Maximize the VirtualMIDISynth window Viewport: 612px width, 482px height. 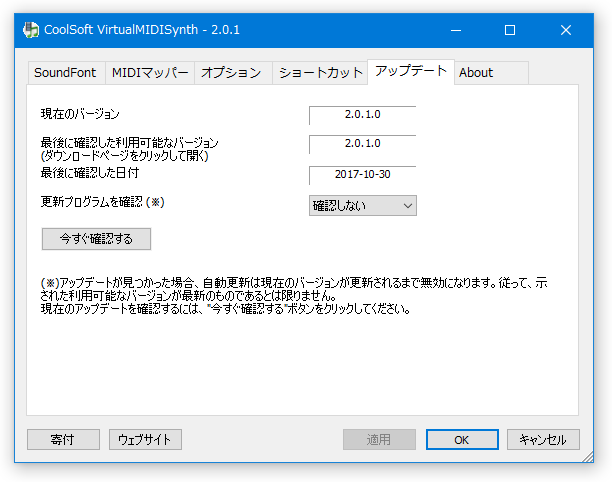[x=510, y=30]
